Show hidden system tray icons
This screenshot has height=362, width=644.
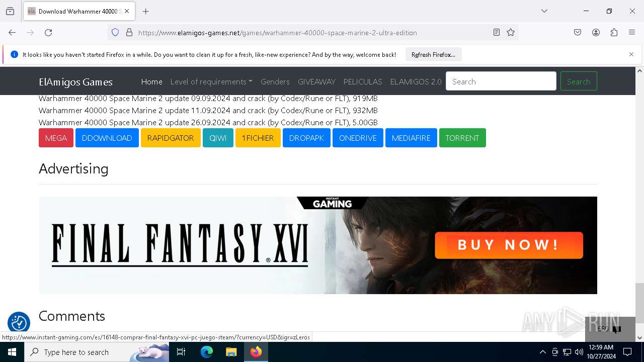point(542,352)
